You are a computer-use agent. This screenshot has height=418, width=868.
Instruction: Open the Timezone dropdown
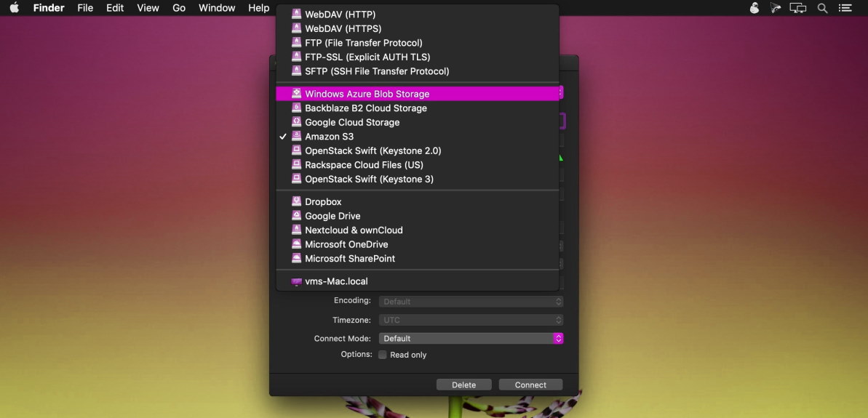click(471, 320)
